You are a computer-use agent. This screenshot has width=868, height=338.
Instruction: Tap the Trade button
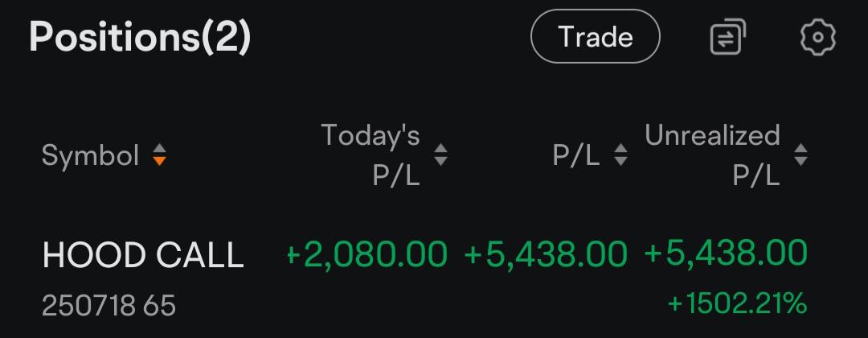coord(595,36)
